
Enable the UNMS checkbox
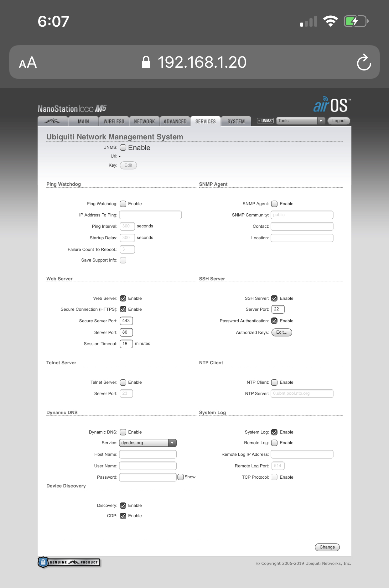coord(123,148)
